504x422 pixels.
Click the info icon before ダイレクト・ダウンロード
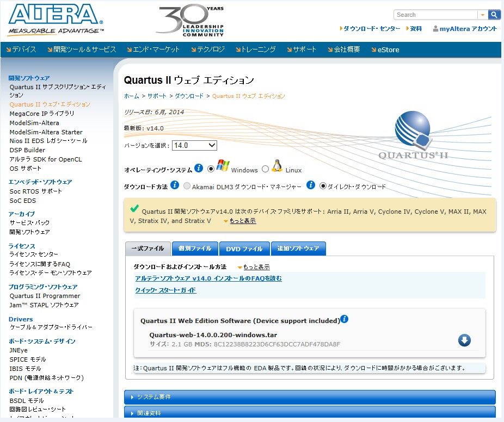pos(310,185)
